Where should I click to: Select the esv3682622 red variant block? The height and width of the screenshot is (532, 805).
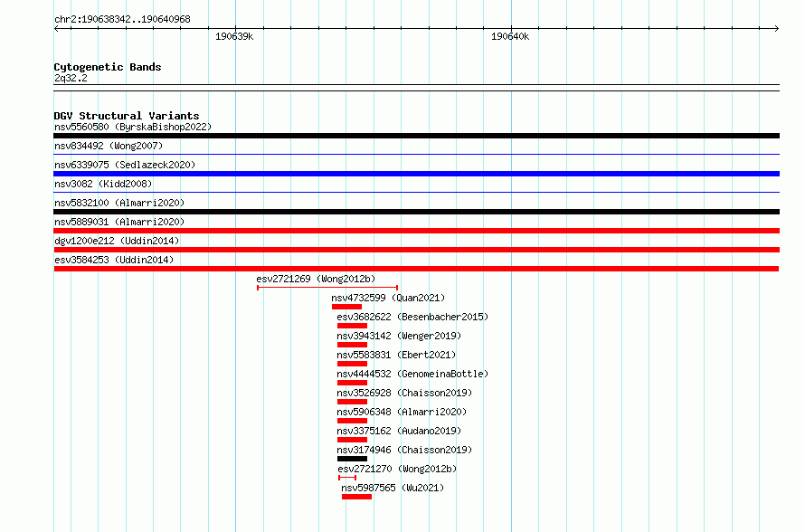pos(352,326)
